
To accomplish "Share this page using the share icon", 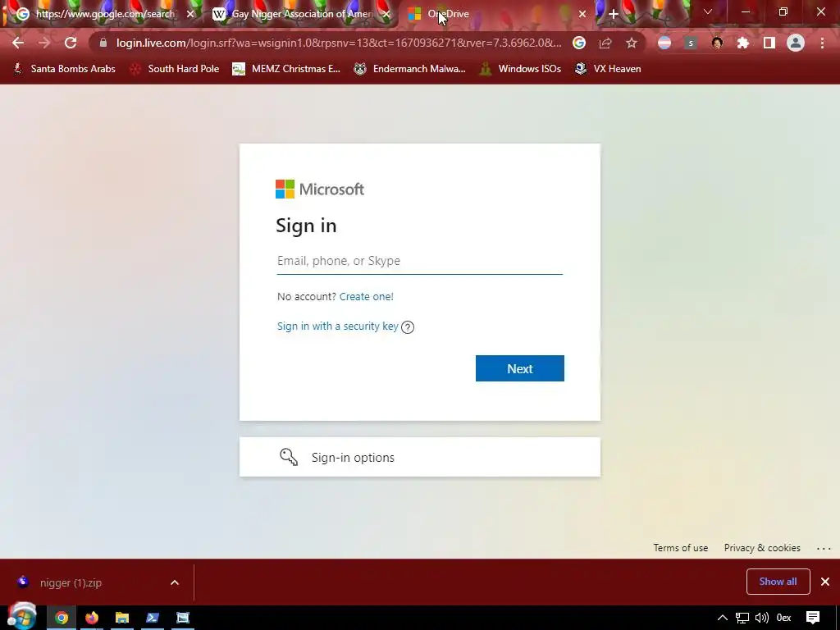I will [x=605, y=43].
